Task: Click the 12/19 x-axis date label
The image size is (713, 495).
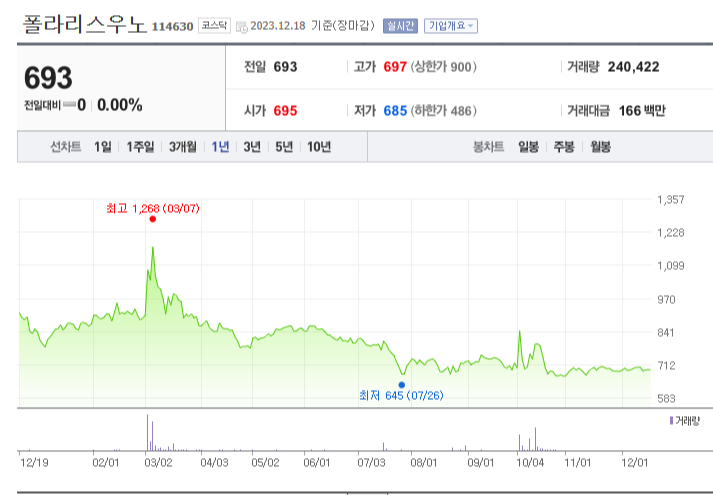Action: 35,463
